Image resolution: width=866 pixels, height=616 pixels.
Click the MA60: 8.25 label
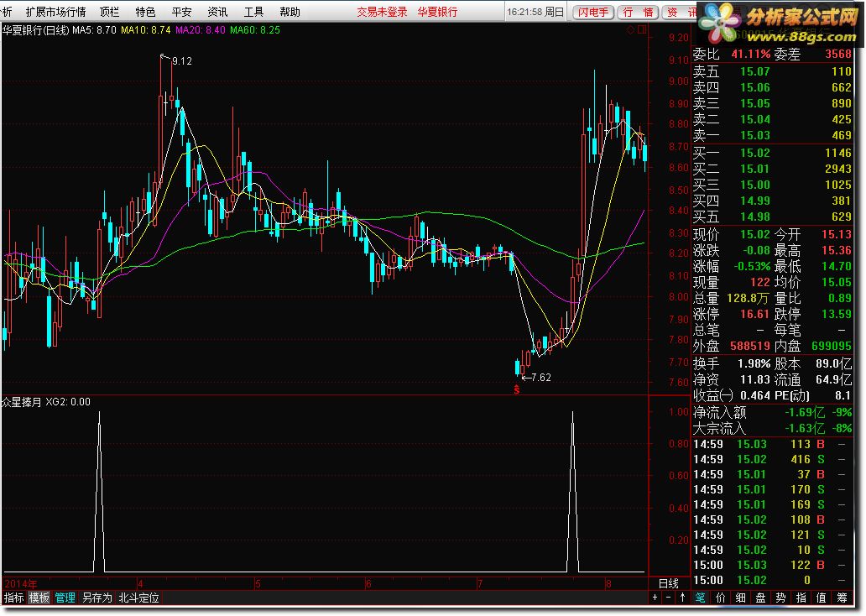click(x=255, y=30)
